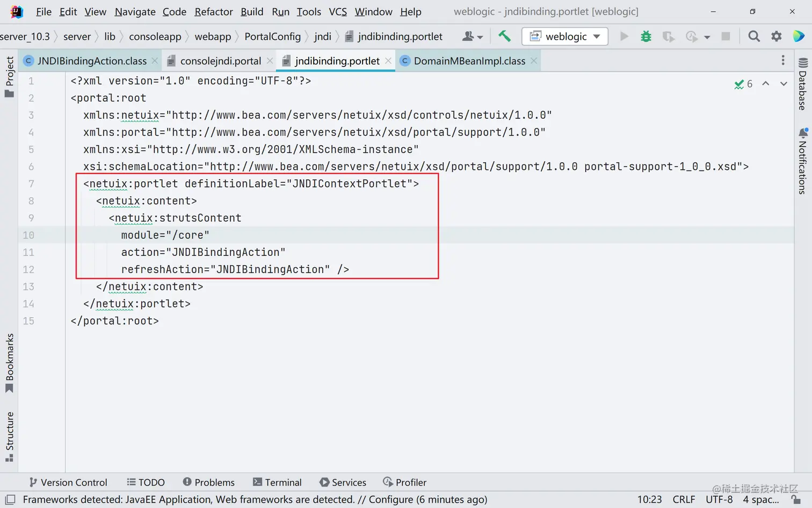Click server_10.3 breadcrumb
The width and height of the screenshot is (812, 508).
tap(25, 36)
